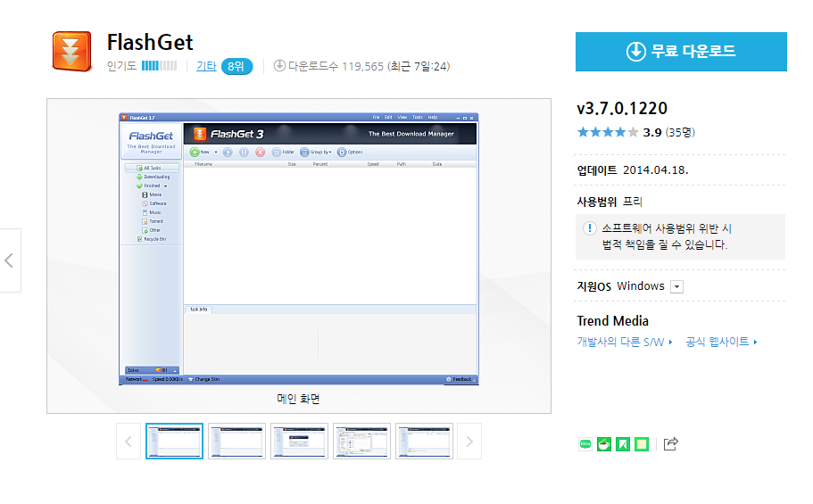This screenshot has width=813, height=504.
Task: Select the third screenshot thumbnail
Action: 299,442
